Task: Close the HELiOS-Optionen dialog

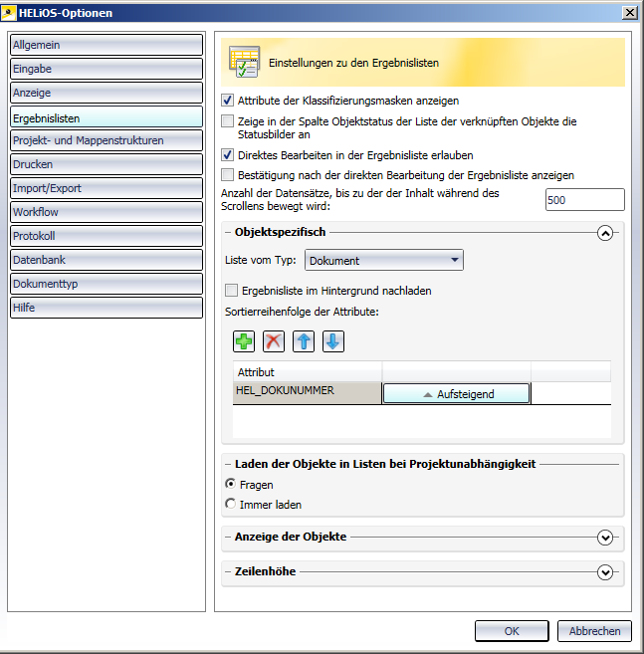Action: (x=630, y=13)
